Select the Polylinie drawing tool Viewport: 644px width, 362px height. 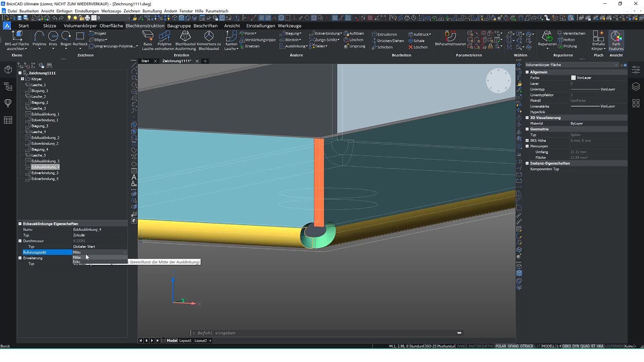pyautogui.click(x=39, y=36)
